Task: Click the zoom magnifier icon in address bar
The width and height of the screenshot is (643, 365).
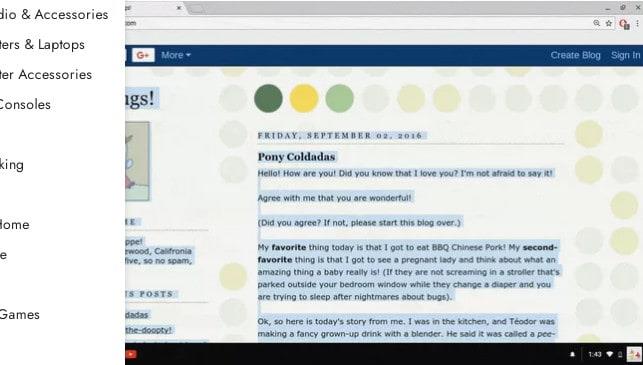Action: [597, 23]
